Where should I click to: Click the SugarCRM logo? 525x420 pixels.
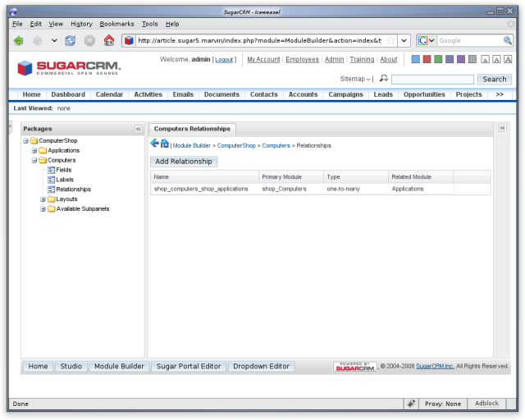[69, 68]
